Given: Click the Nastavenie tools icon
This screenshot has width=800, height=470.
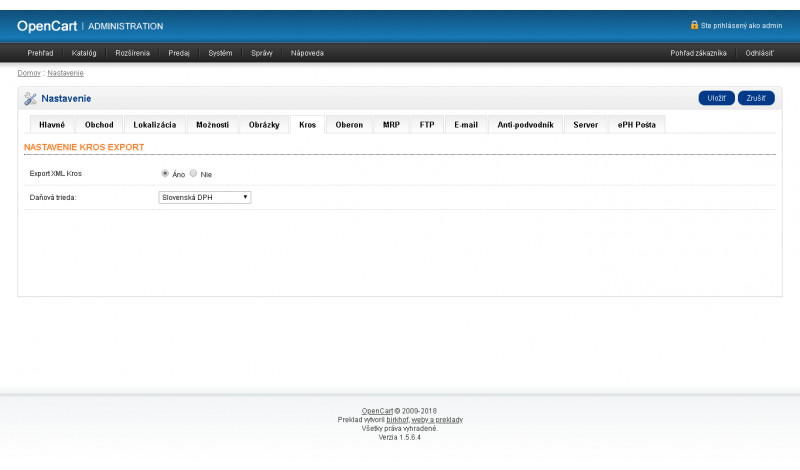Looking at the screenshot, I should pyautogui.click(x=30, y=98).
